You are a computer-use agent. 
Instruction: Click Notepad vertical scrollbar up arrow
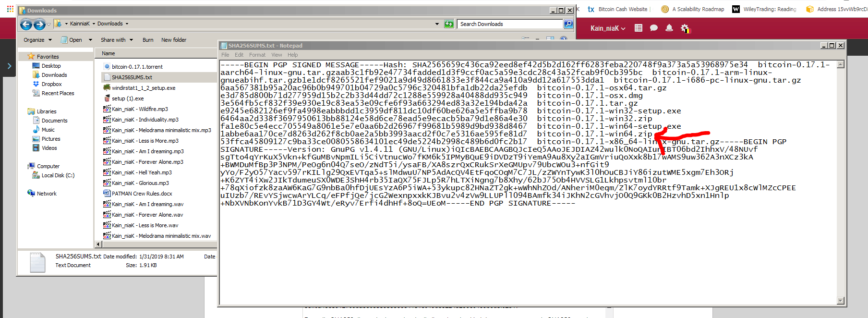coord(841,64)
